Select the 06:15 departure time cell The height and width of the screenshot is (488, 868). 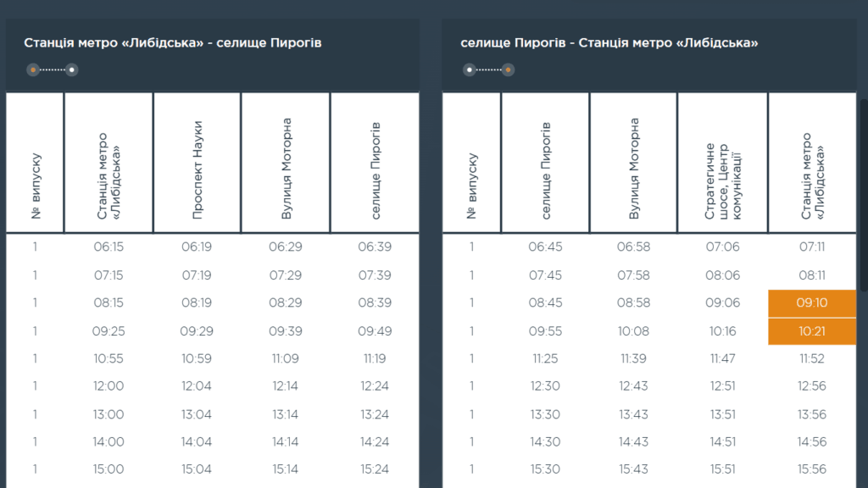click(108, 247)
